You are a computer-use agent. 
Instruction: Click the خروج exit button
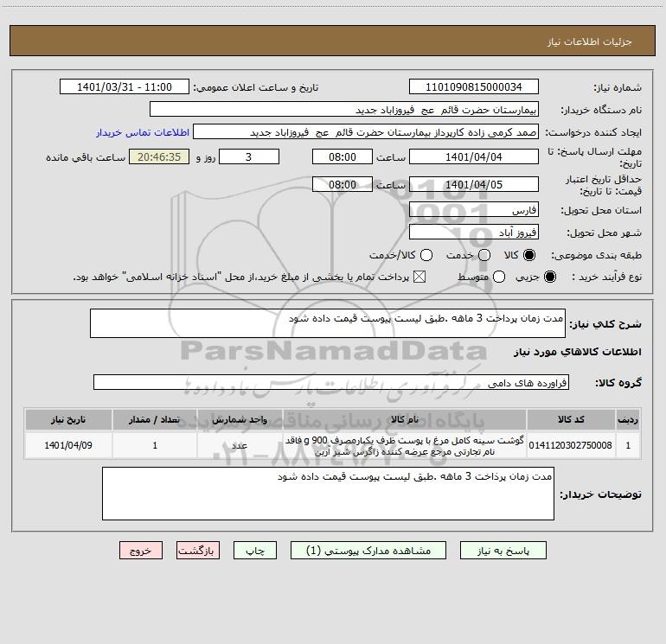(x=141, y=550)
